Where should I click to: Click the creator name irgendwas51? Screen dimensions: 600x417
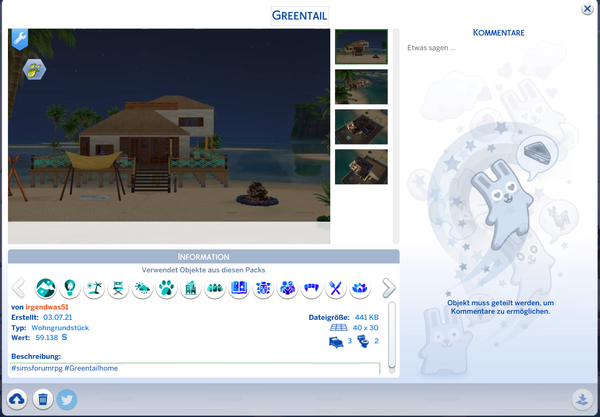tap(47, 307)
